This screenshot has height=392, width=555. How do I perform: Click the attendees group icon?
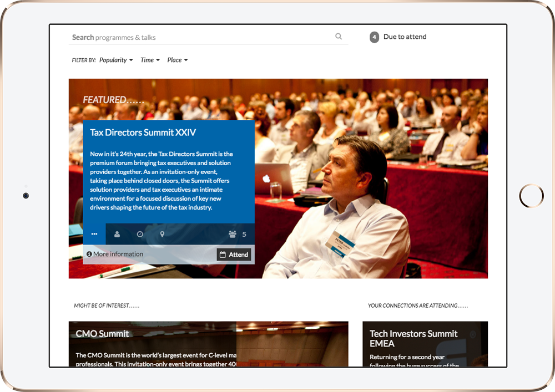click(x=233, y=235)
